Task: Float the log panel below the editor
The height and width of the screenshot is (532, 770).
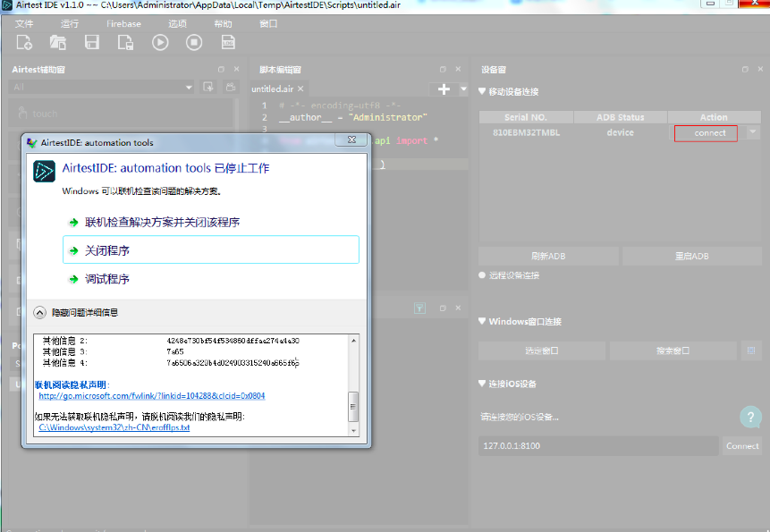Action: pos(443,308)
